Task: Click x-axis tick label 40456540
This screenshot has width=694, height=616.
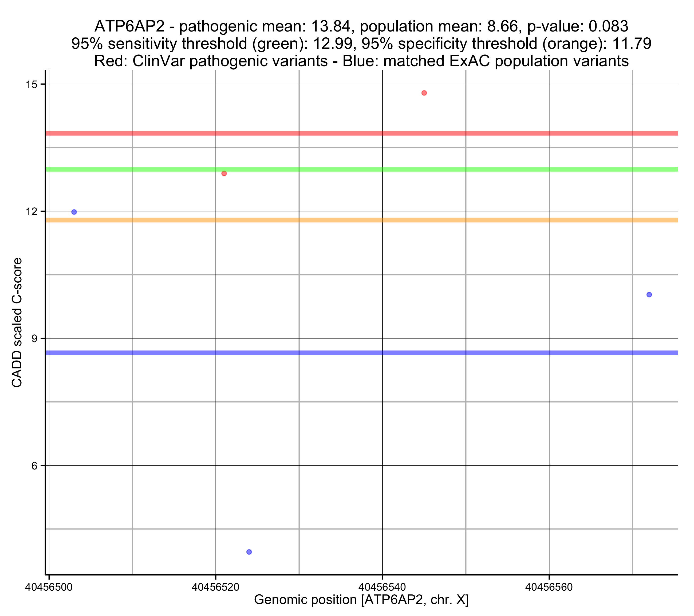Action: (x=382, y=587)
